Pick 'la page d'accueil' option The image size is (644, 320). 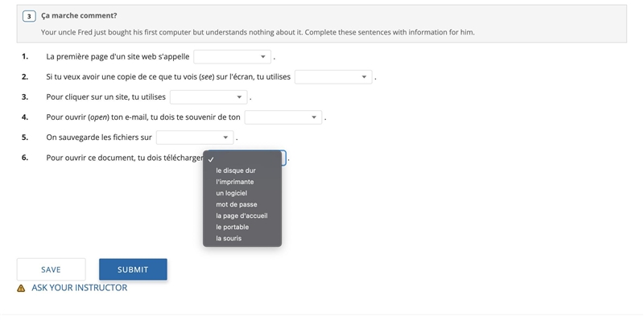[x=242, y=215]
